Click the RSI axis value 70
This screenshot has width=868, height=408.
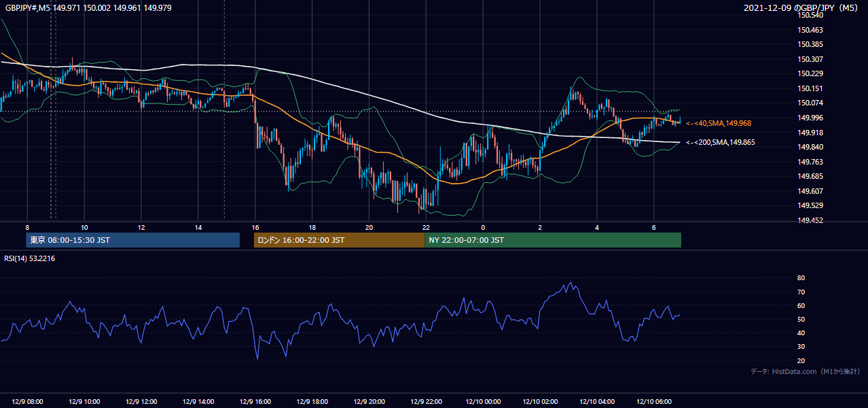tap(801, 292)
